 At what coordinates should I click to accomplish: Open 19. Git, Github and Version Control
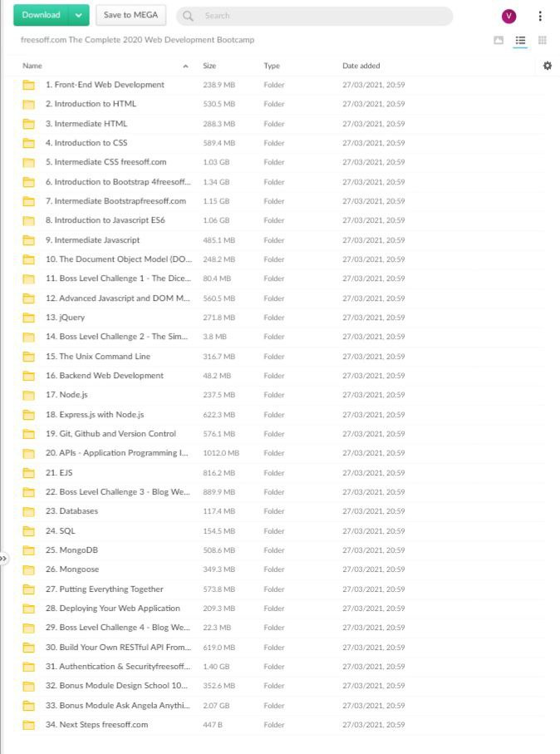click(x=111, y=434)
